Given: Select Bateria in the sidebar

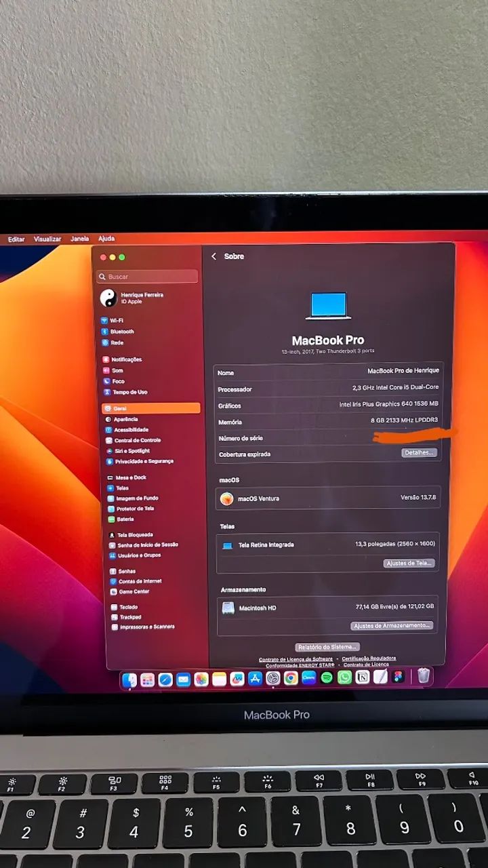Looking at the screenshot, I should coord(121,519).
